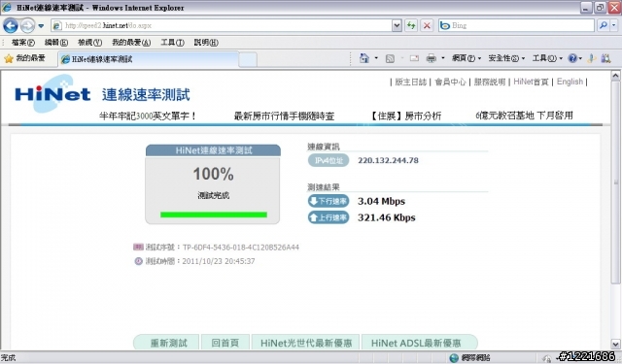Click the search magnifier icon

click(604, 26)
